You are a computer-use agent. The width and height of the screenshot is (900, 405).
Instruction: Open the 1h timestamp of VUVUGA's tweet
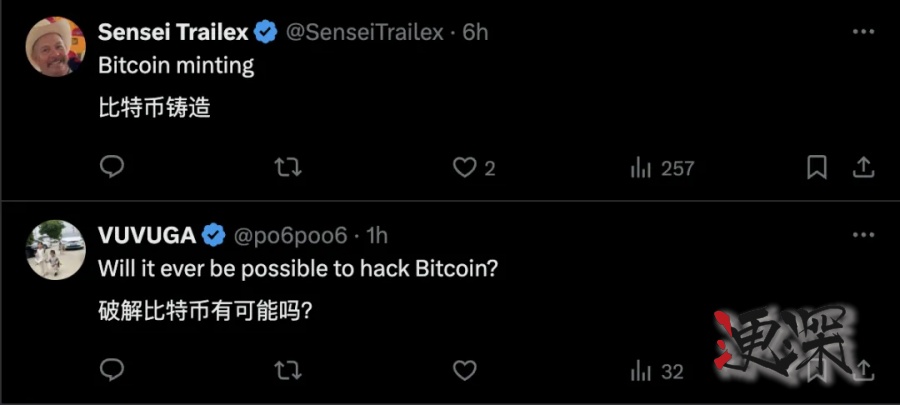pos(377,237)
